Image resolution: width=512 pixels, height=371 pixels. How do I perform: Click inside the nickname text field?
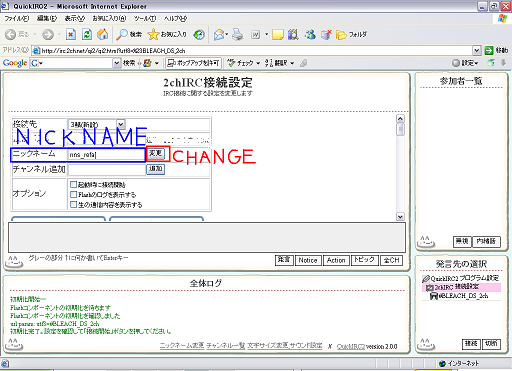[106, 155]
